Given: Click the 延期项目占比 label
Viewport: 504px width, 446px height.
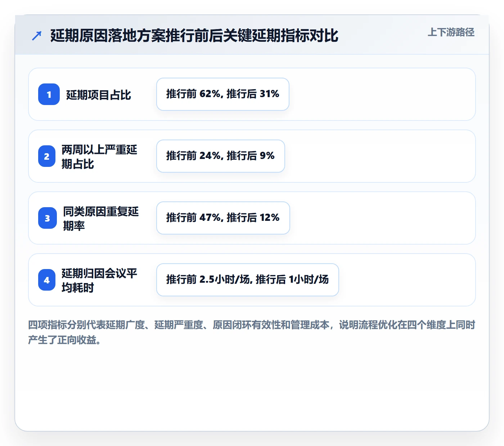Looking at the screenshot, I should (99, 95).
